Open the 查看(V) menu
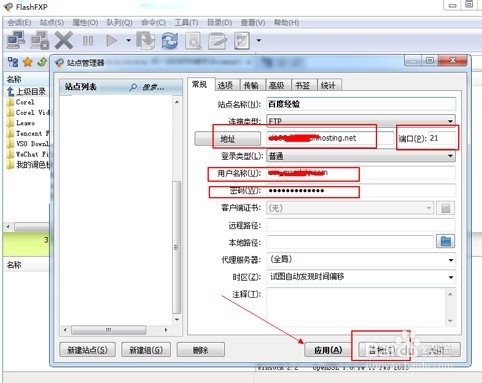 [253, 23]
